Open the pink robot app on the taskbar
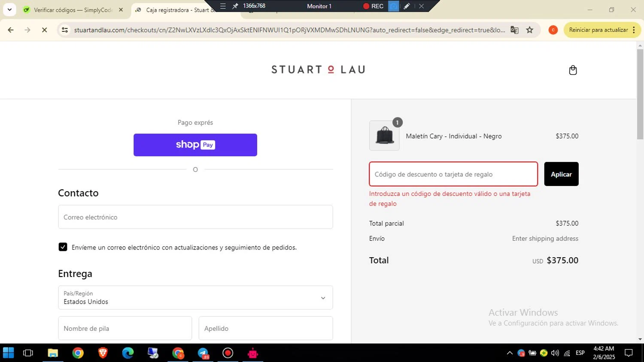Viewport: 644px width, 362px height. [252, 353]
